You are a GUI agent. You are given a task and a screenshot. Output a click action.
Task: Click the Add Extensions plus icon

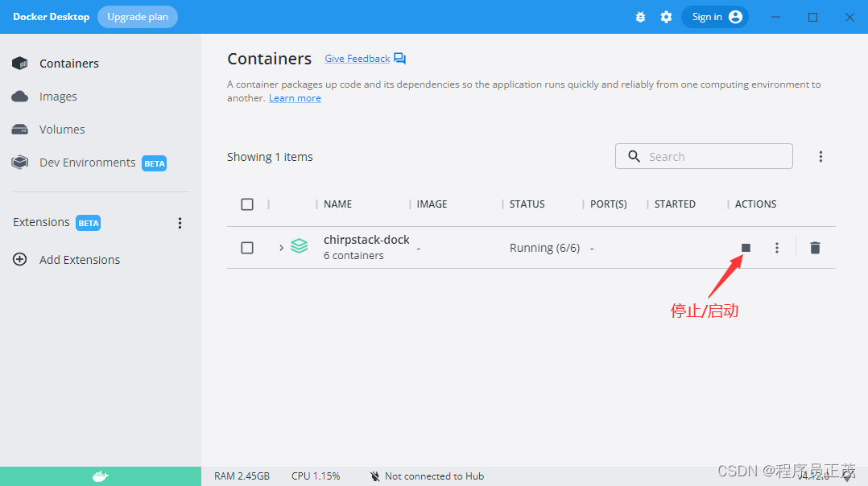[x=19, y=259]
